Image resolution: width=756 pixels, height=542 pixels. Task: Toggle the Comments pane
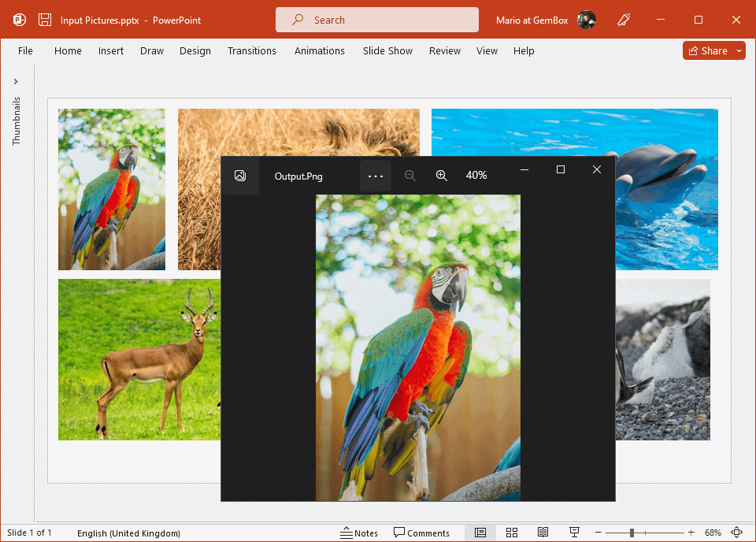422,533
